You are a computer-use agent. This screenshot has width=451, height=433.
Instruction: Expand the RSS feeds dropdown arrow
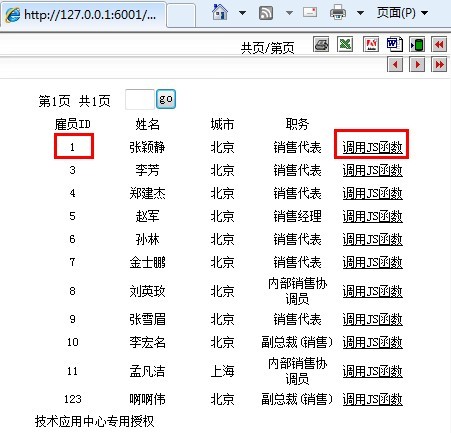(x=289, y=13)
